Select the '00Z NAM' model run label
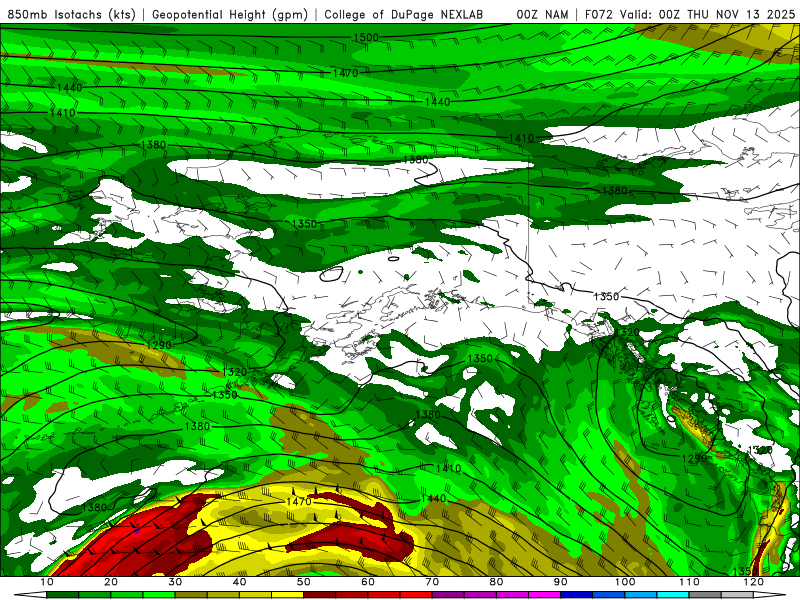This screenshot has height=600, width=800. point(542,14)
